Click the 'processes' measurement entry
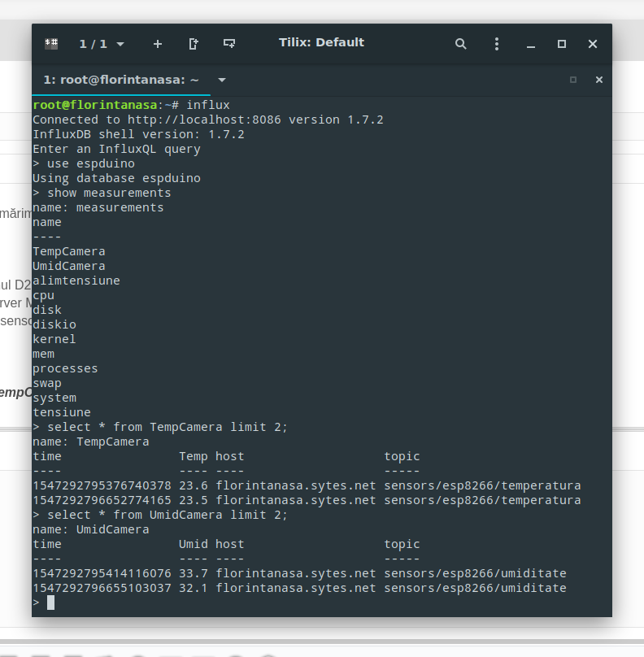Viewport: 644px width, 657px height. tap(65, 368)
